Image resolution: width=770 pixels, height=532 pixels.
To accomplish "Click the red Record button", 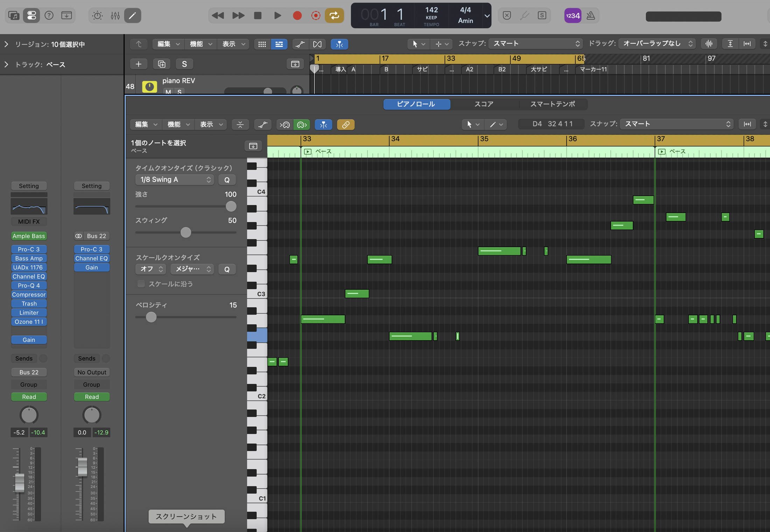I will [297, 15].
